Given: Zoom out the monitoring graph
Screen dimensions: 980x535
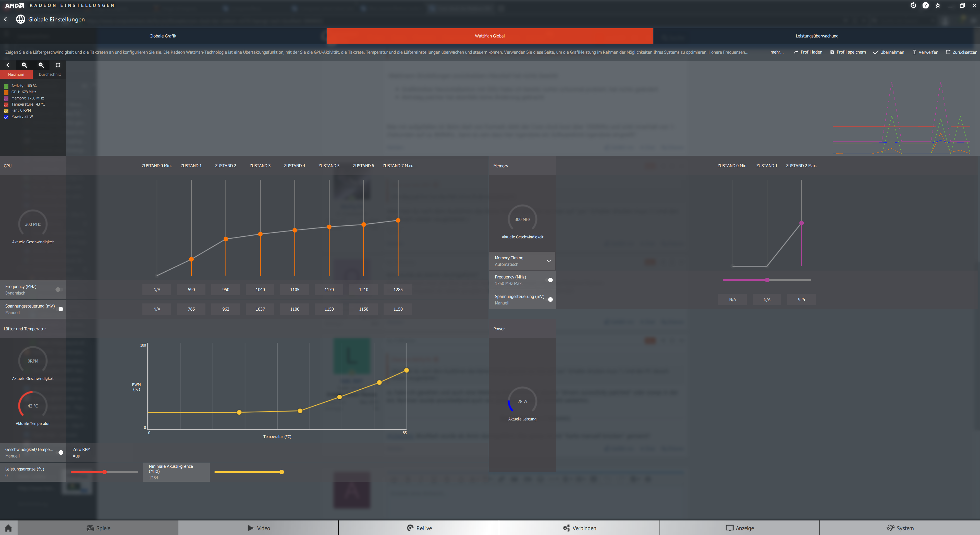Looking at the screenshot, I should point(41,65).
